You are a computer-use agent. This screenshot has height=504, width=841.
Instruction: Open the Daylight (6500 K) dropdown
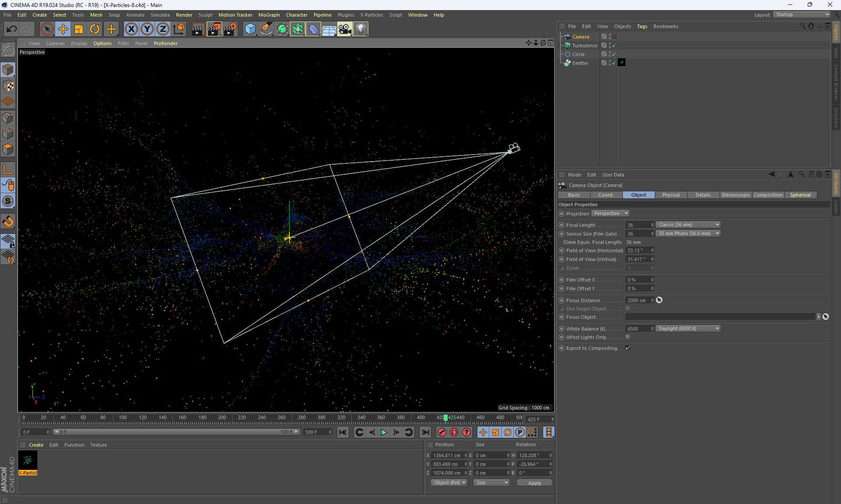click(688, 329)
